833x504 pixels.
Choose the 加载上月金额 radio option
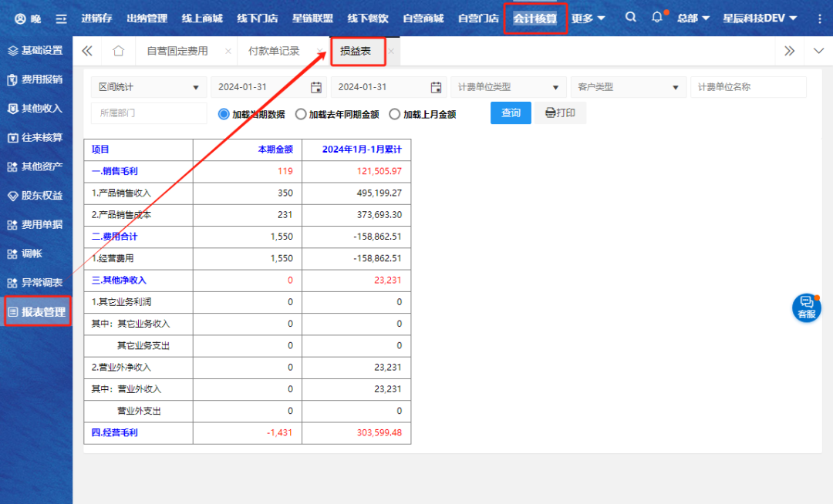pos(395,114)
